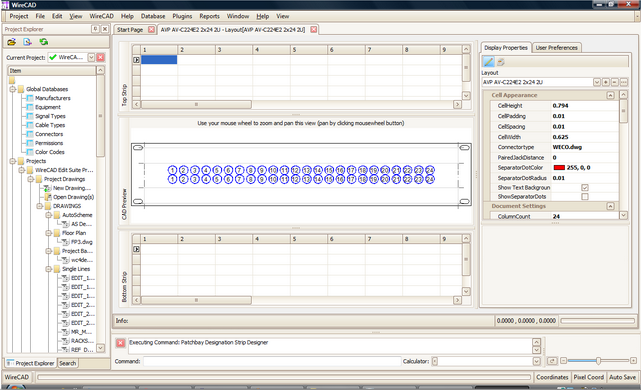The height and width of the screenshot is (390, 641).
Task: Select jack circle number 1 in the top row
Action: [x=172, y=170]
